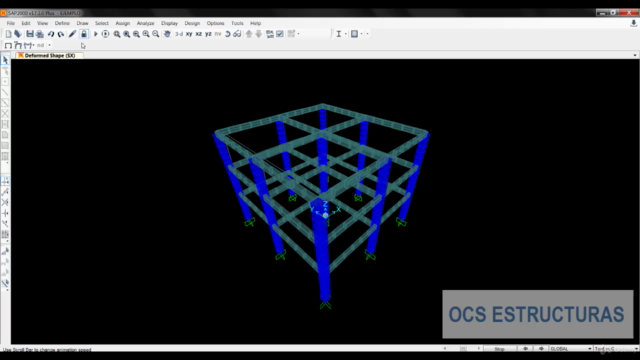Stop the deformed shape animation
The height and width of the screenshot is (360, 640).
[x=500, y=349]
